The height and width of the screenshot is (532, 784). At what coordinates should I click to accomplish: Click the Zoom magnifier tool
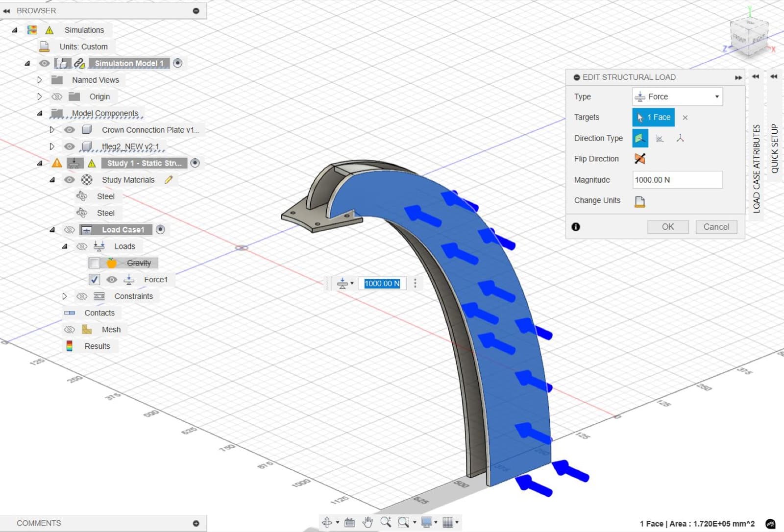386,522
